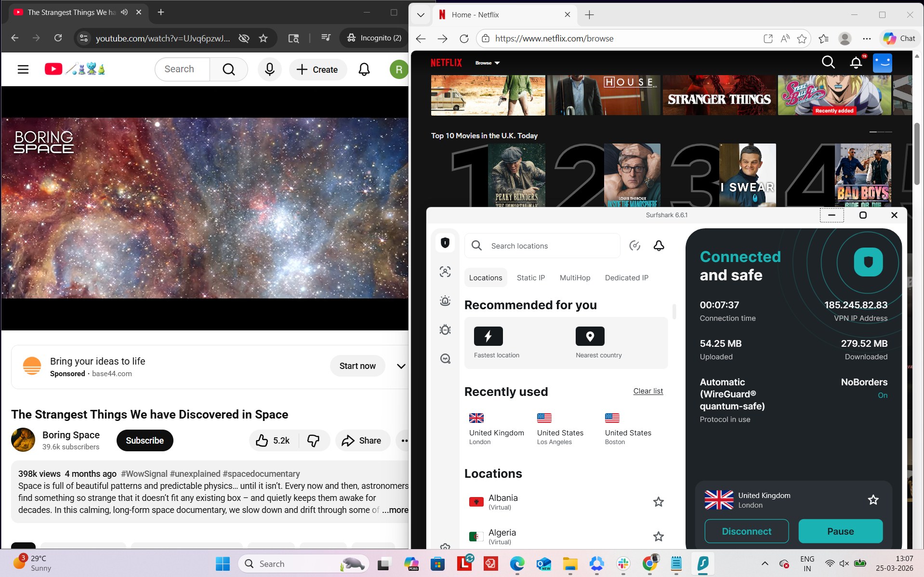The height and width of the screenshot is (577, 924).
Task: Disconnect the VPN connection
Action: (x=746, y=531)
